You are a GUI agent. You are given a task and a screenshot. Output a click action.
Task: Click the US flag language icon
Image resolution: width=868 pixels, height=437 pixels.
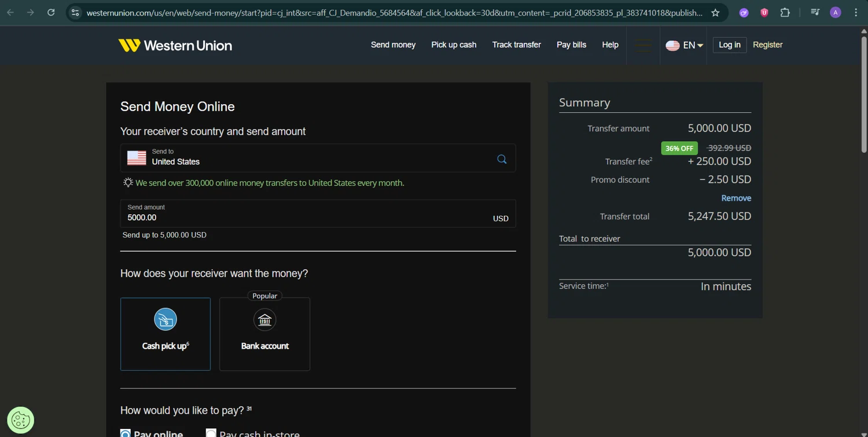point(672,45)
